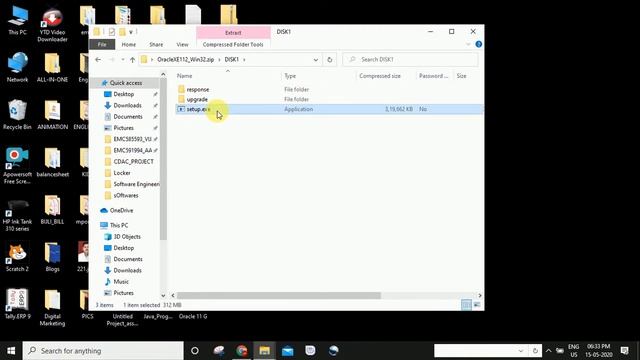640x360 pixels.
Task: Switch to the Home ribbon tab
Action: [x=129, y=44]
